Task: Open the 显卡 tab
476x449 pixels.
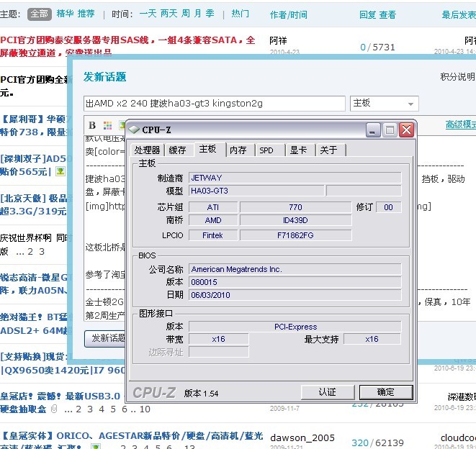Action: pyautogui.click(x=298, y=150)
